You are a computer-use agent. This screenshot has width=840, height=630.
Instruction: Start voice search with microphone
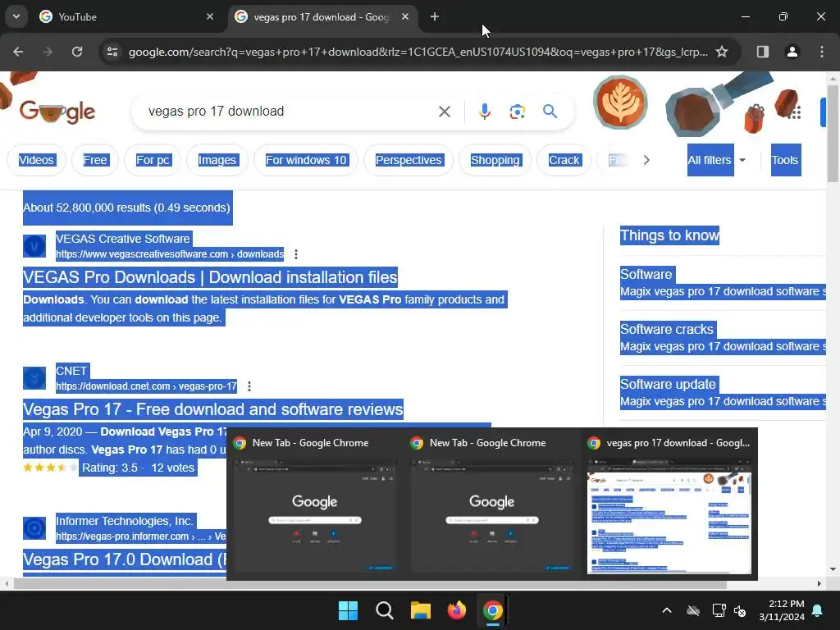click(484, 112)
